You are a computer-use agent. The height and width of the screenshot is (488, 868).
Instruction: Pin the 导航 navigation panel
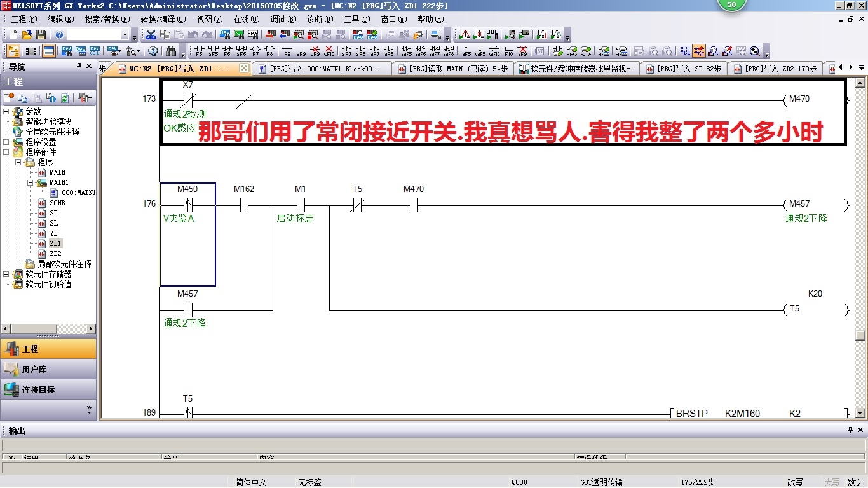pos(79,66)
